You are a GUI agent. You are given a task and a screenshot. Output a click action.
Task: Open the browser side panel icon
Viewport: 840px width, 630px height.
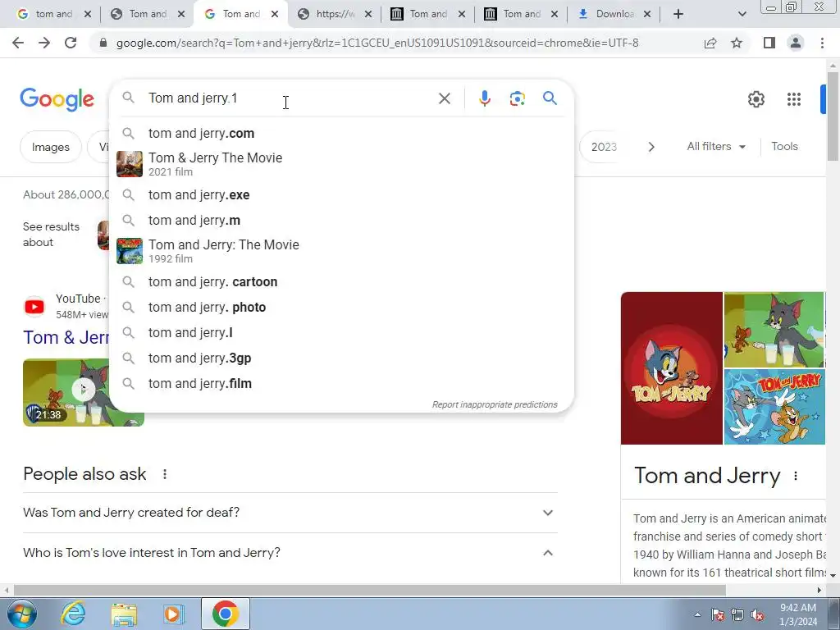(x=769, y=43)
